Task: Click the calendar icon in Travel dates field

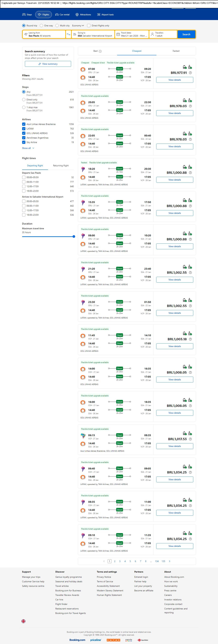Action: coord(118,34)
